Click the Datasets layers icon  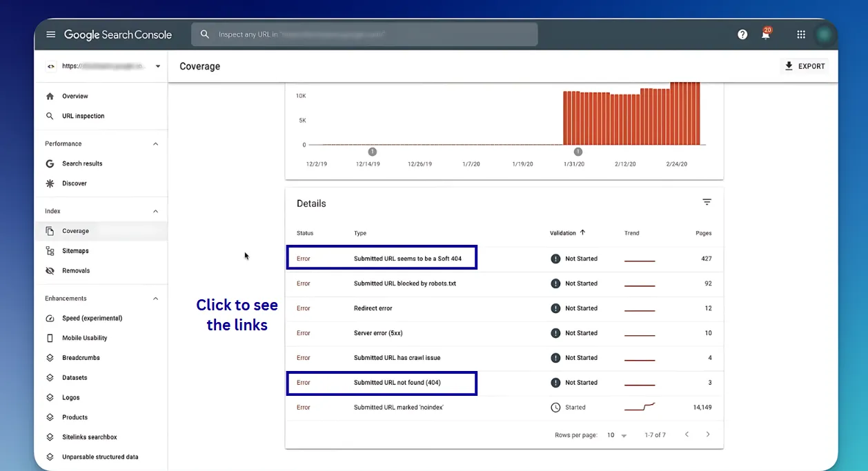pyautogui.click(x=50, y=378)
